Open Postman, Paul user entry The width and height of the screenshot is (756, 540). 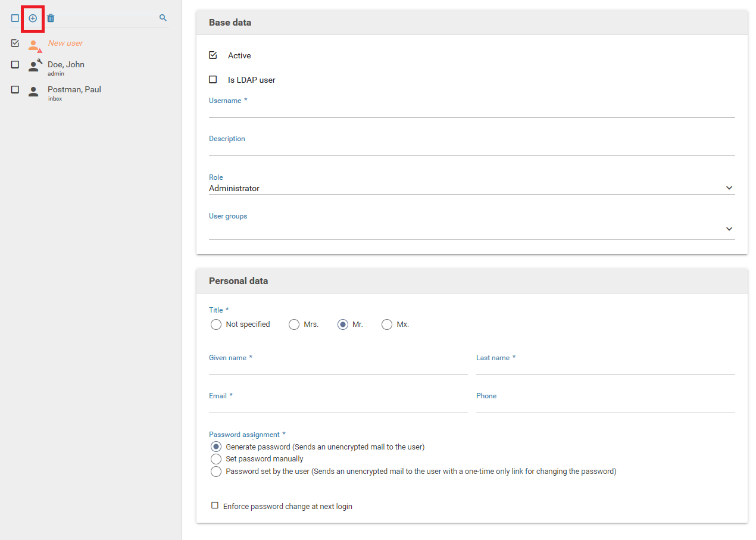point(74,90)
